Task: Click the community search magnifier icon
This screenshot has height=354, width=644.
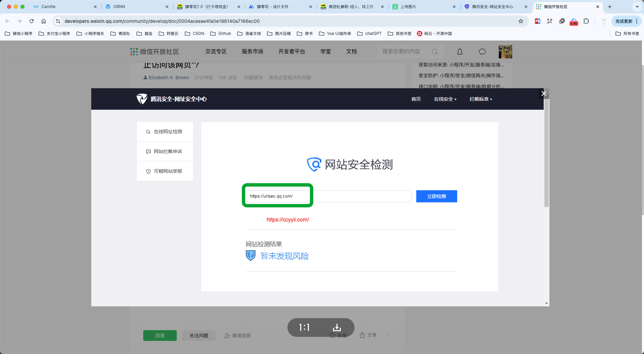Action: (x=435, y=52)
